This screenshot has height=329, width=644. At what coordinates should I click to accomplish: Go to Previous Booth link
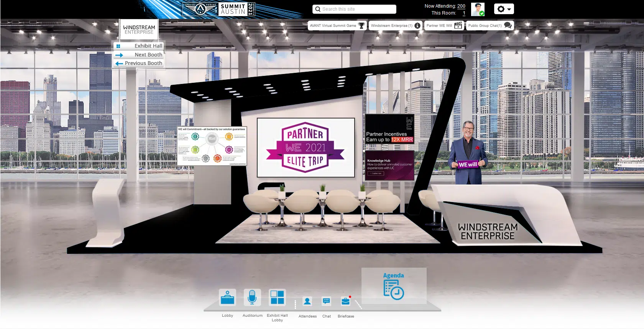point(143,63)
